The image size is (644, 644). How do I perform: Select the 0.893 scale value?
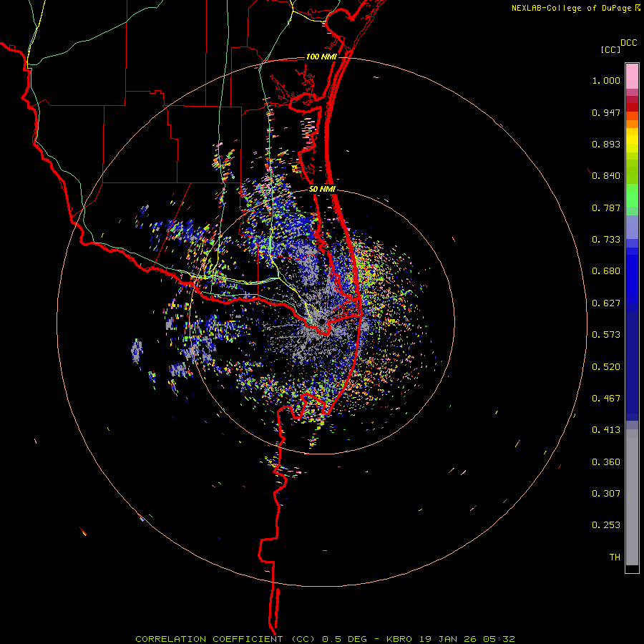[606, 144]
